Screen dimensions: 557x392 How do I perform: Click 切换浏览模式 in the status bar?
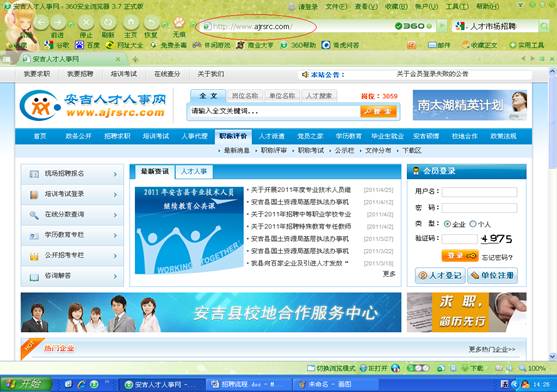(331, 368)
